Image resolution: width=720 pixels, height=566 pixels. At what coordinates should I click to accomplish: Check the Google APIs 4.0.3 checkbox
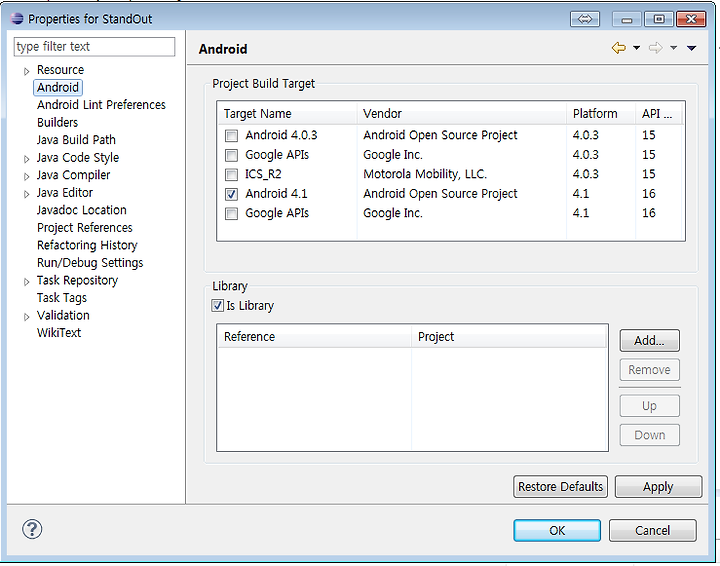point(231,155)
